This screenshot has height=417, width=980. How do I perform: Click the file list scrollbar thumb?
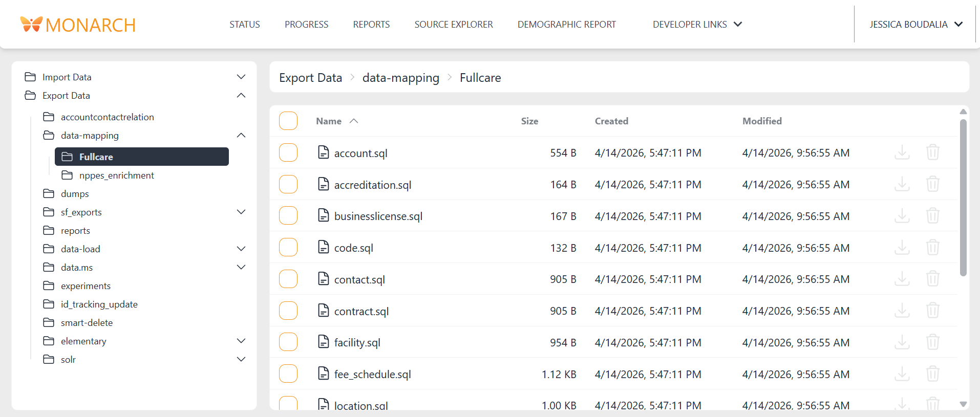point(963,197)
